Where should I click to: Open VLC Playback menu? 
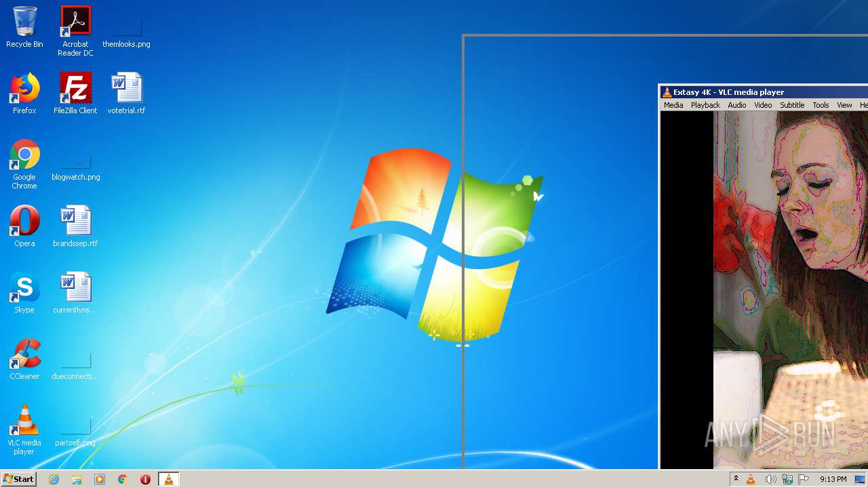705,105
